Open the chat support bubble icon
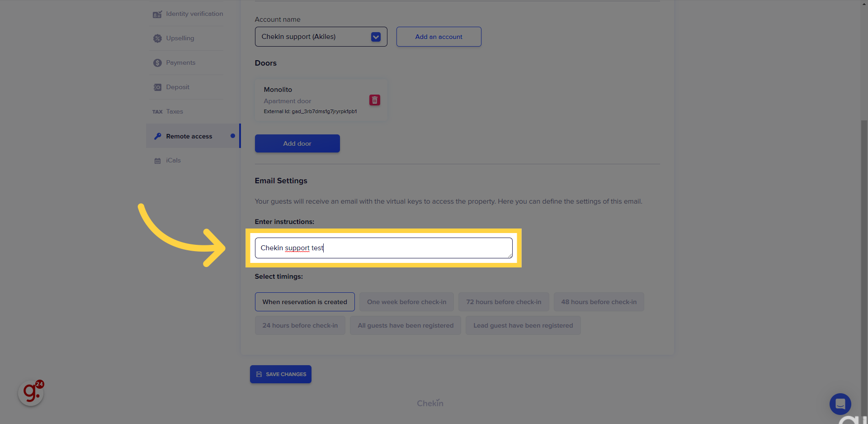 [x=840, y=404]
